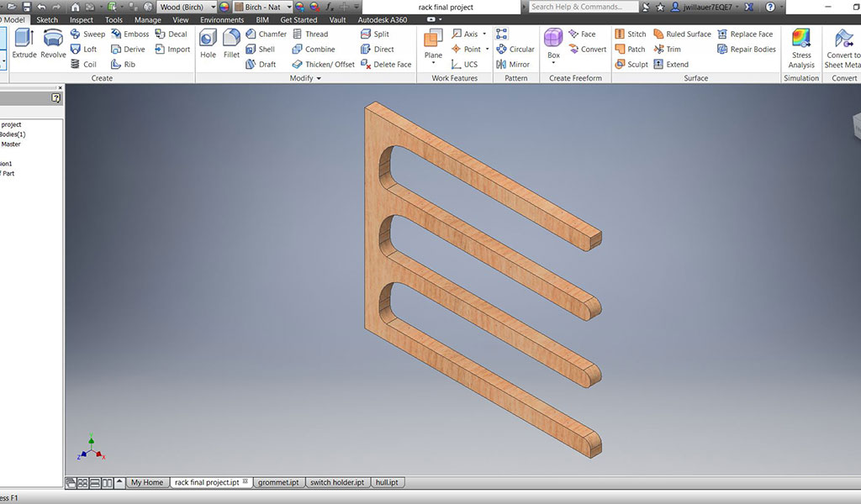861x504 pixels.
Task: Switch to the grommet.ipt document tab
Action: click(x=278, y=483)
